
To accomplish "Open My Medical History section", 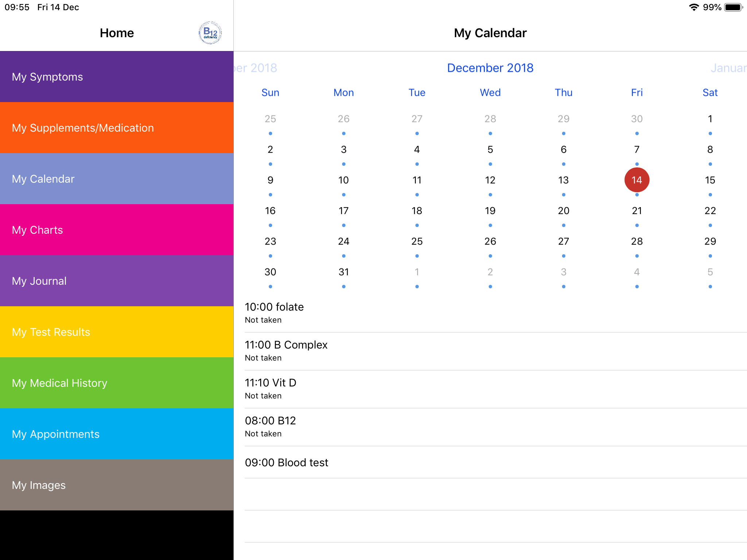I will [x=117, y=383].
